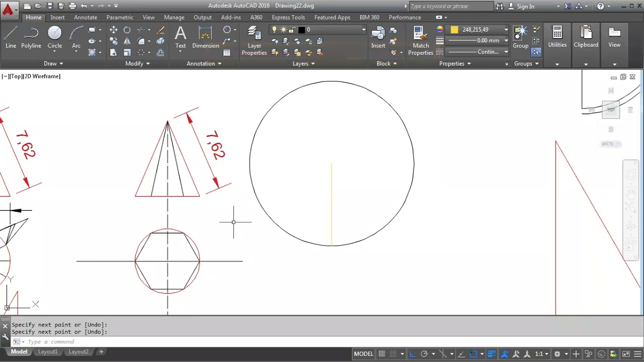The width and height of the screenshot is (644, 362).
Task: Click the Save icon in quick access toolbar
Action: pyautogui.click(x=50, y=6)
